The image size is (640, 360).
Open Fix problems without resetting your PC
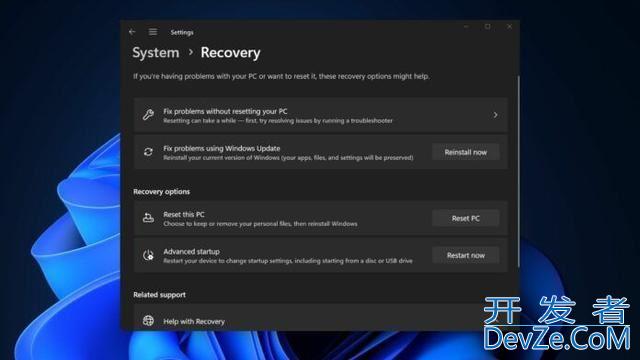[320, 115]
